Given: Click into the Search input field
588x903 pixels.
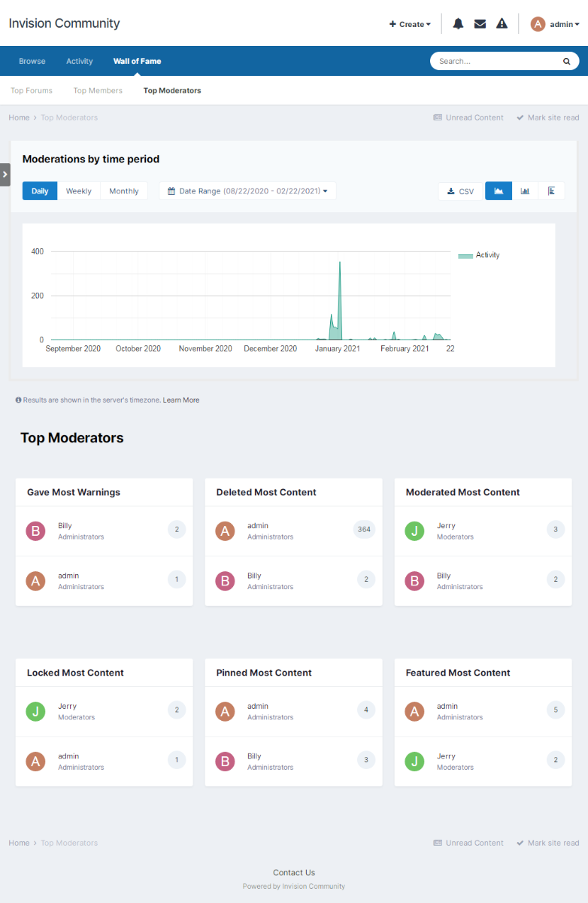Looking at the screenshot, I should click(497, 61).
